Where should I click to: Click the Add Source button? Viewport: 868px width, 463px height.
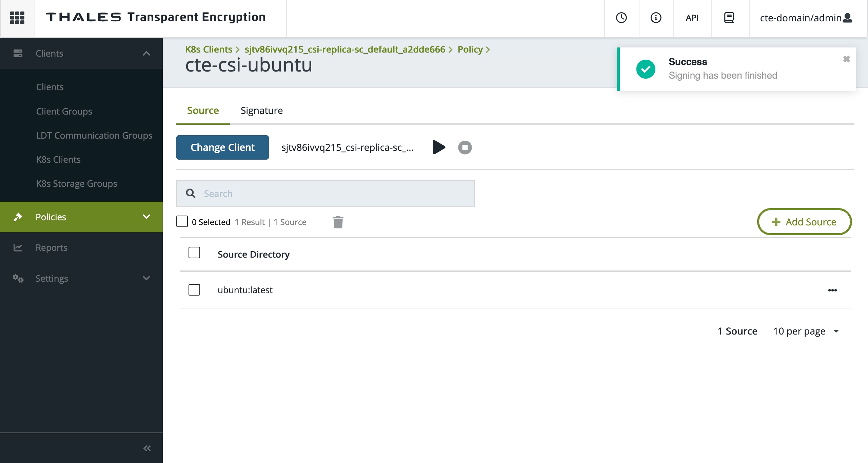(804, 222)
